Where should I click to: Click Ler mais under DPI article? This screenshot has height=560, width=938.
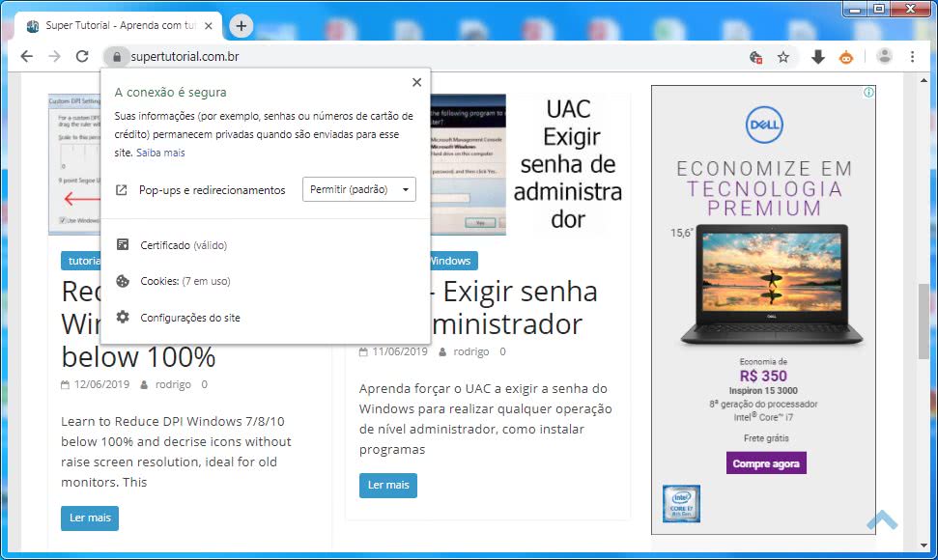[90, 518]
